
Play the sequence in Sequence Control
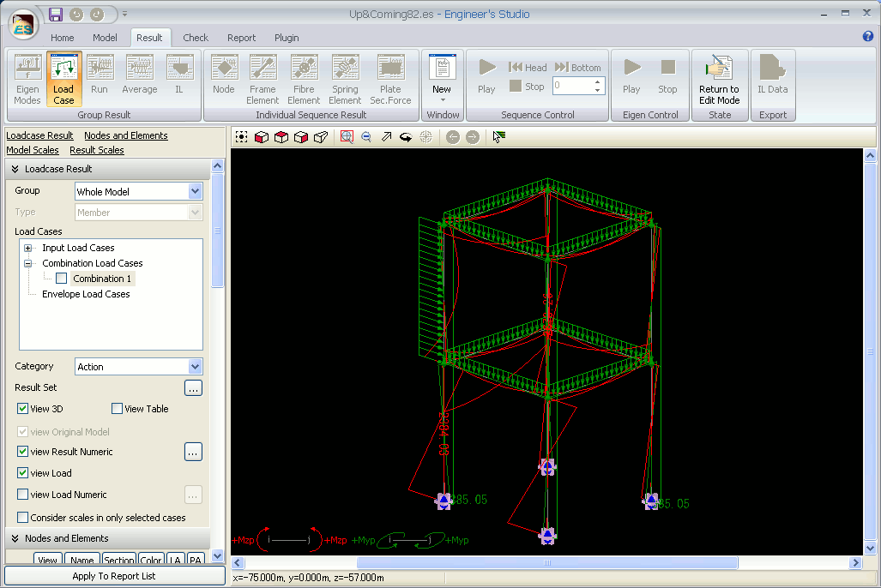486,75
